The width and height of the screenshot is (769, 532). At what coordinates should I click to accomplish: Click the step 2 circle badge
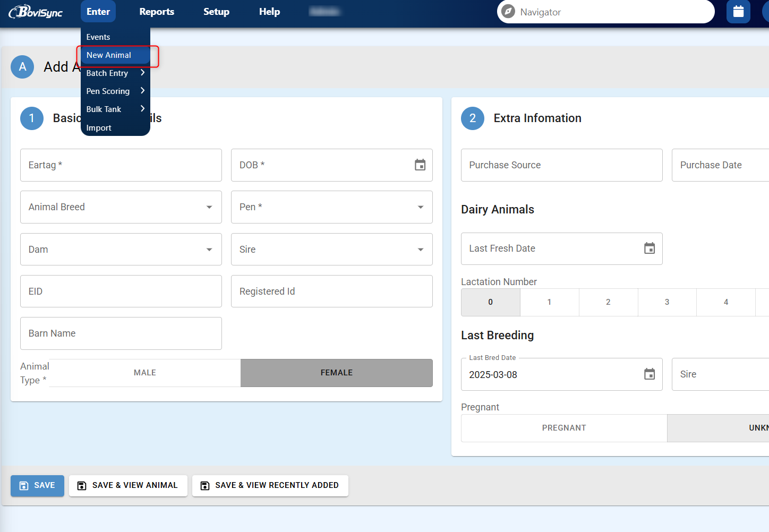point(473,118)
